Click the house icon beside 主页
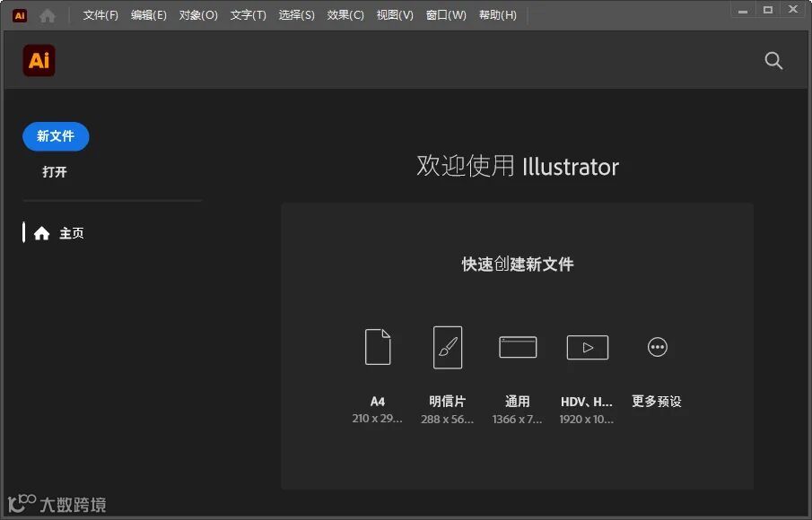Viewport: 812px width, 520px height. [42, 233]
